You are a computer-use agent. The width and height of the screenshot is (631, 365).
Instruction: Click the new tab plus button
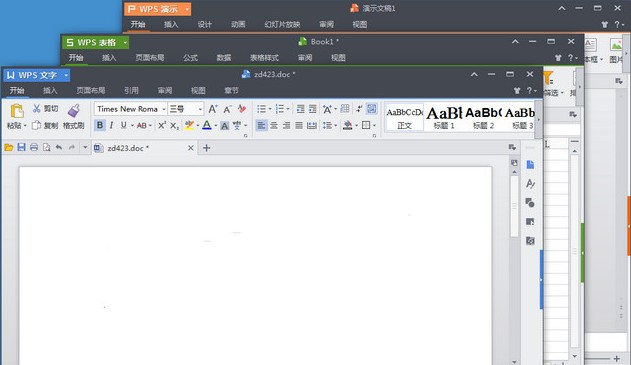click(x=206, y=148)
